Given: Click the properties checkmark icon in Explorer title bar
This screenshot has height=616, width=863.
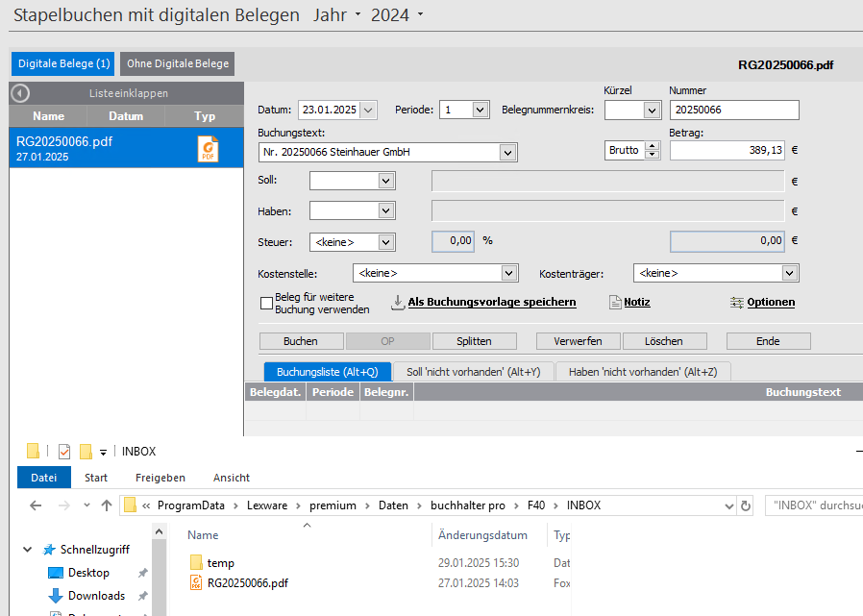Looking at the screenshot, I should pyautogui.click(x=63, y=452).
